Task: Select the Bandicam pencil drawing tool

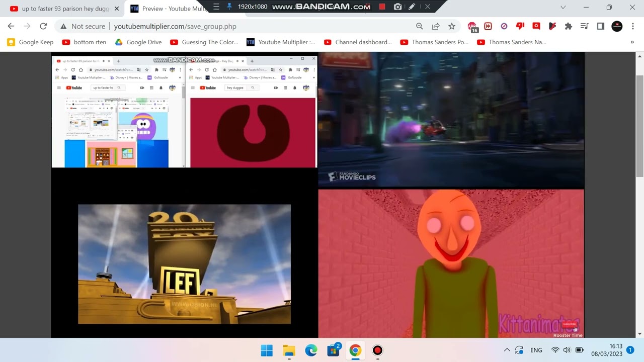Action: tap(412, 7)
